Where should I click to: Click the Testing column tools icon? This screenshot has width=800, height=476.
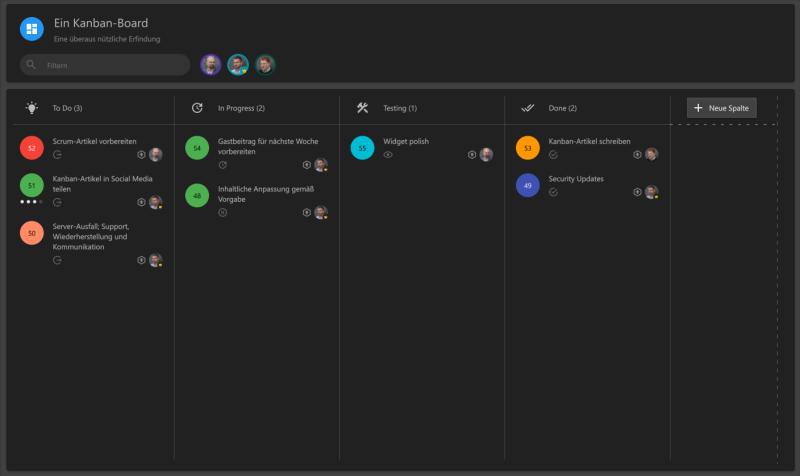pyautogui.click(x=362, y=108)
